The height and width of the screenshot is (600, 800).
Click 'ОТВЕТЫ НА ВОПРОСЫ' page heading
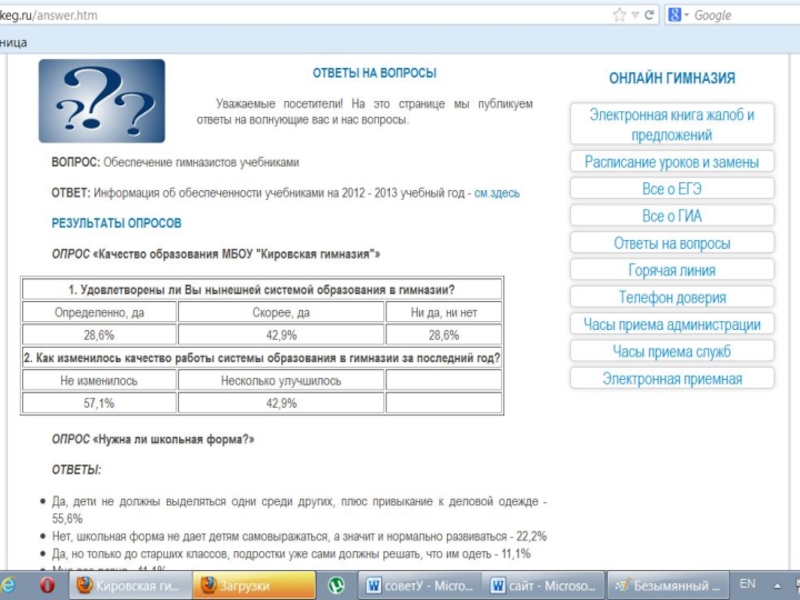click(x=374, y=73)
